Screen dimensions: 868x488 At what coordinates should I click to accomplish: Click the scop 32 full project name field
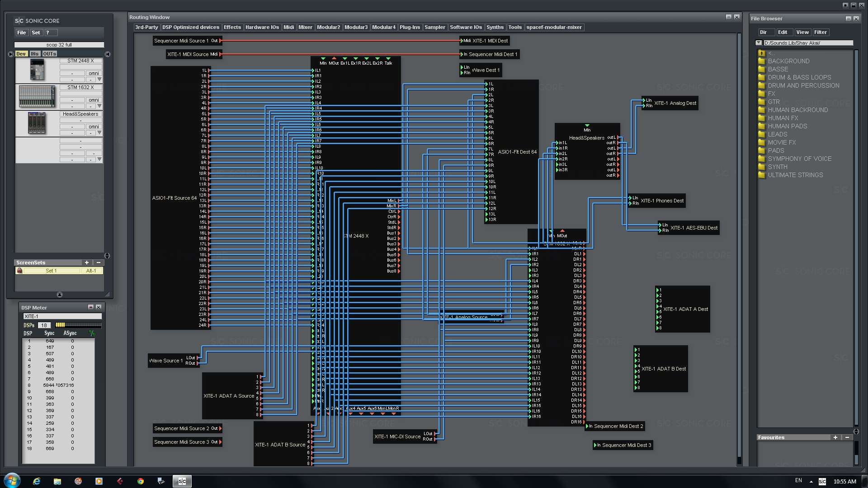(x=59, y=45)
